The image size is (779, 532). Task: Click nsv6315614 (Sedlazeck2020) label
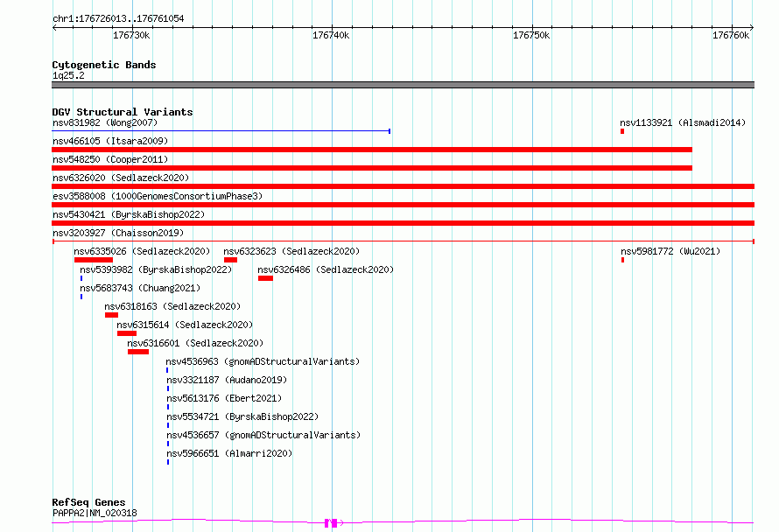point(185,325)
